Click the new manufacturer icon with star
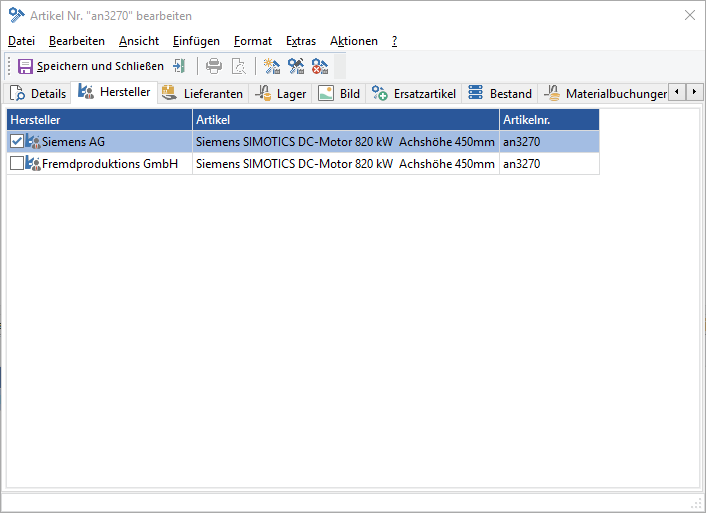This screenshot has width=706, height=513. click(272, 66)
